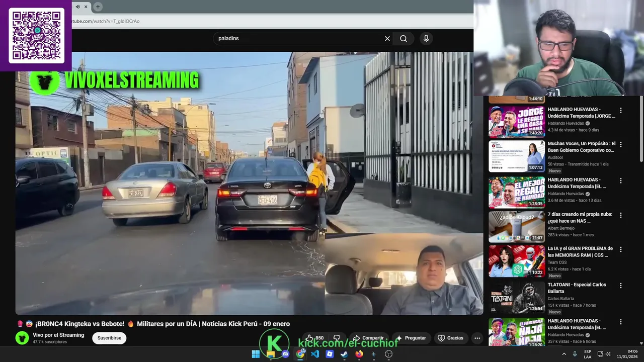The image size is (644, 362).
Task: Click the video player to pause playback
Action: pyautogui.click(x=249, y=184)
